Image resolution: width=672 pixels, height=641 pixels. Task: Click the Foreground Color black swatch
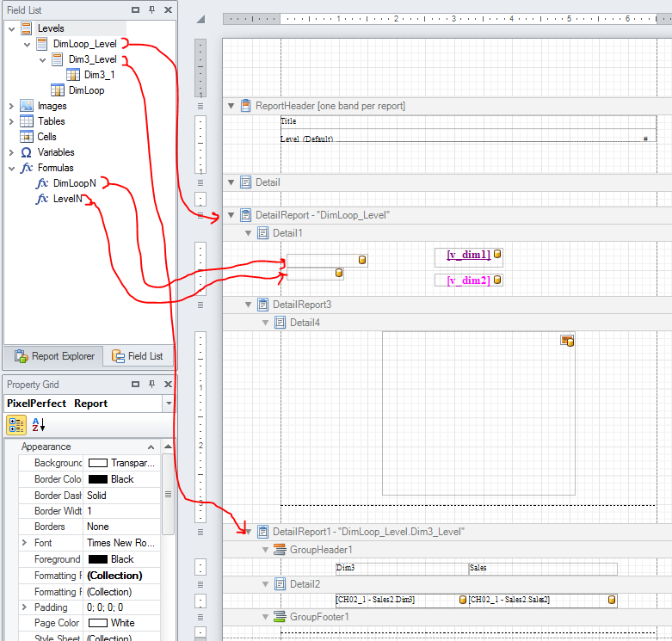coord(97,559)
